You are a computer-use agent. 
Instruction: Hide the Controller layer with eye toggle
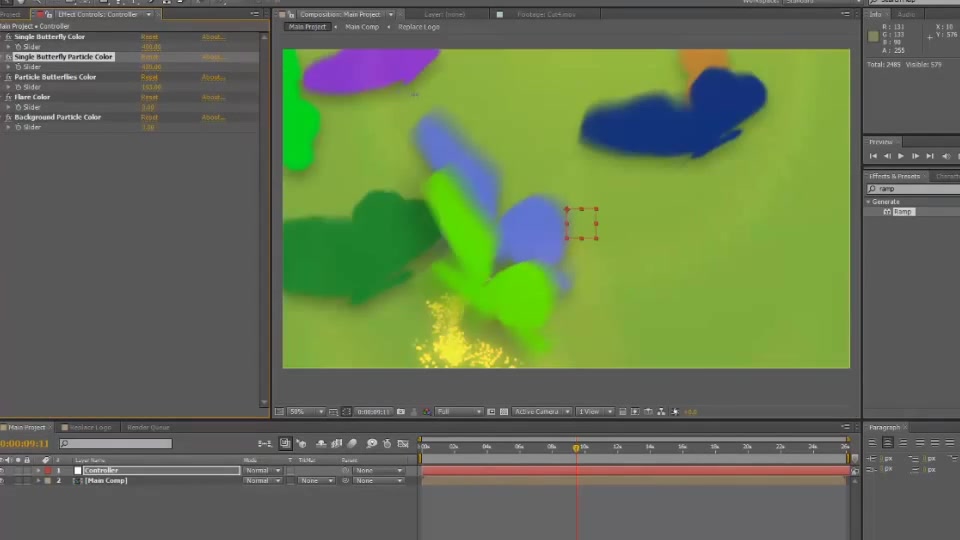tap(2, 470)
